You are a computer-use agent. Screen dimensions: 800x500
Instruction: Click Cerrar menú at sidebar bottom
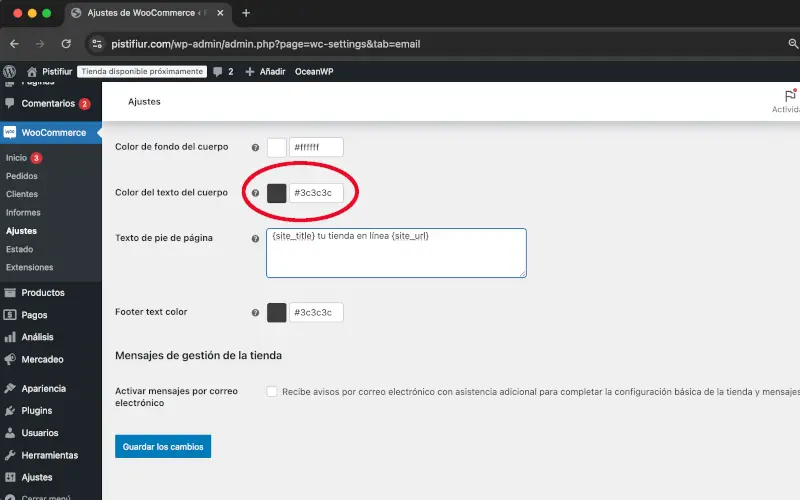[46, 497]
